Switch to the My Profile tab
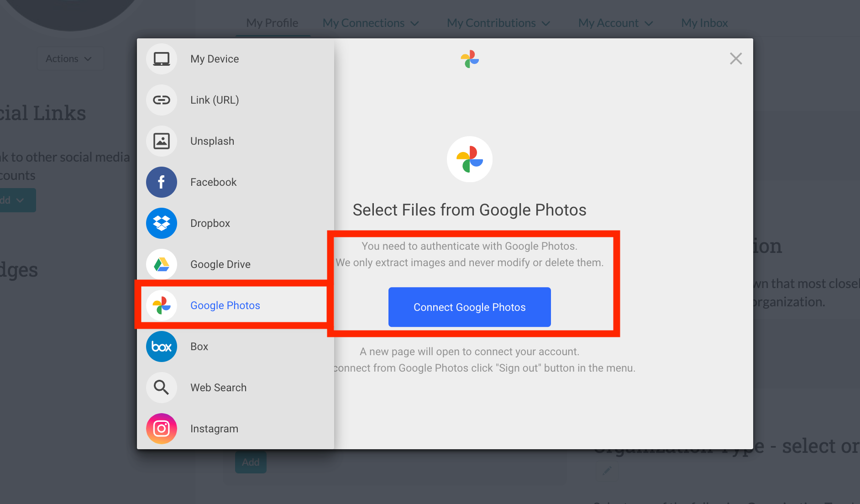This screenshot has width=860, height=504. point(272,22)
